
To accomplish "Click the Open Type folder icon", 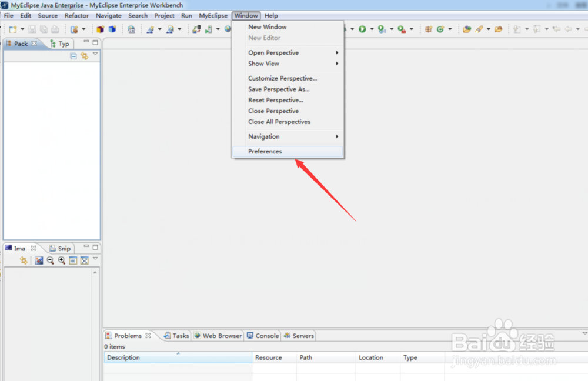I will pyautogui.click(x=467, y=29).
